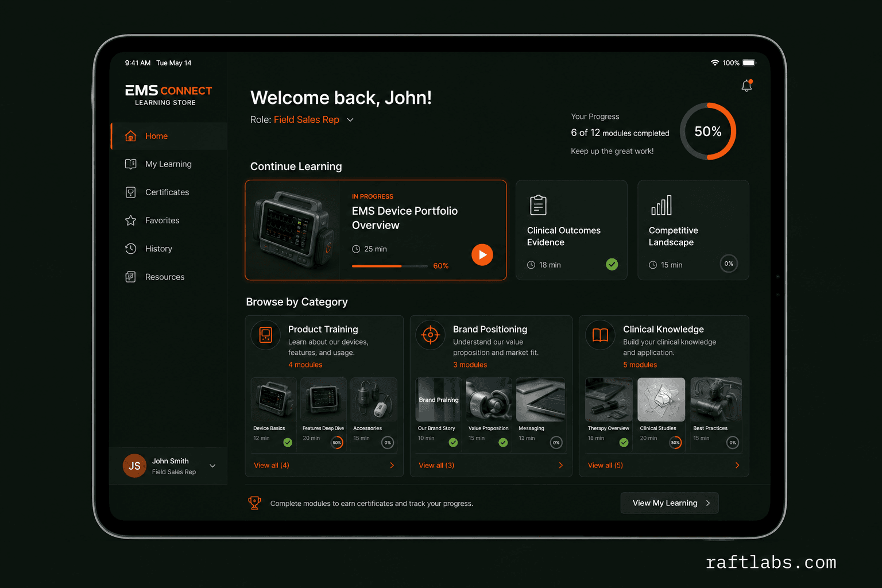Click 50% progress badge on Features Deep Dive
Image resolution: width=882 pixels, height=588 pixels.
[x=337, y=442]
